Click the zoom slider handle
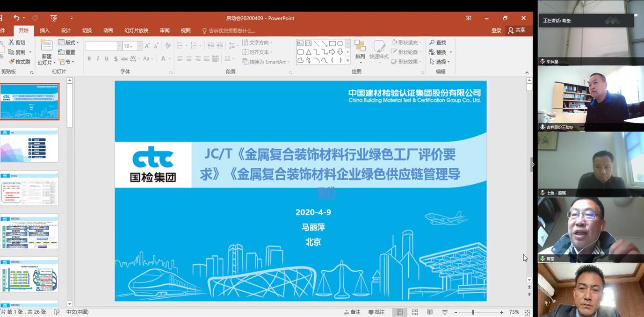 (x=473, y=312)
